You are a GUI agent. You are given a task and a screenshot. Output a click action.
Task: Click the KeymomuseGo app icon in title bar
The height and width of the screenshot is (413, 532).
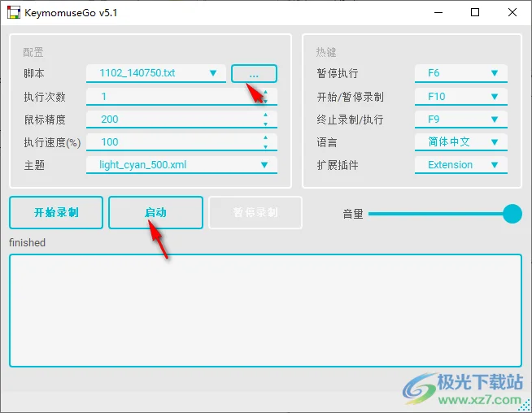tap(14, 12)
